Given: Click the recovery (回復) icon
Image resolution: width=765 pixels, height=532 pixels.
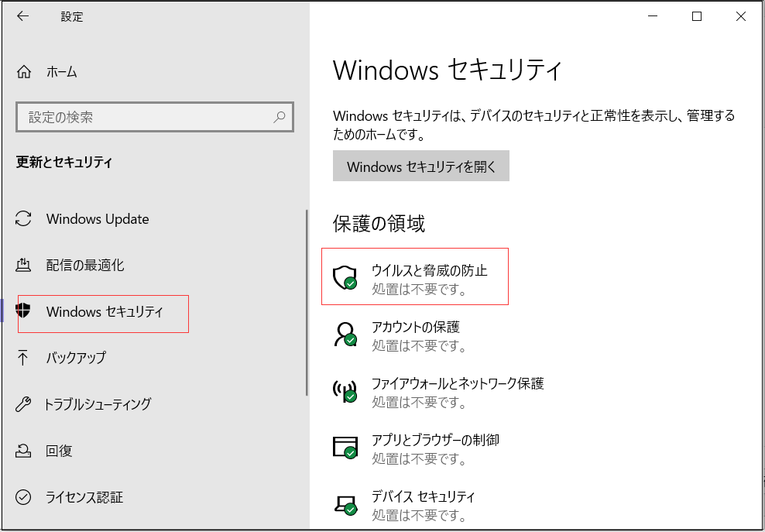Looking at the screenshot, I should 23,451.
